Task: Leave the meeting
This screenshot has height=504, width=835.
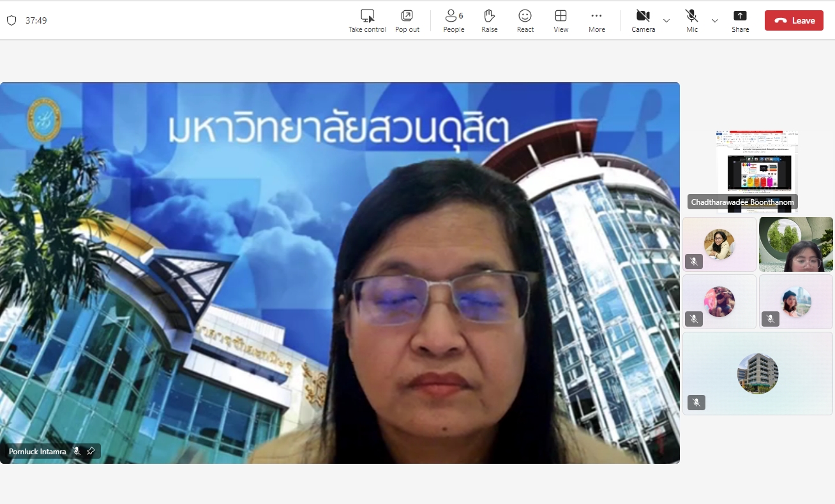Action: pyautogui.click(x=794, y=20)
